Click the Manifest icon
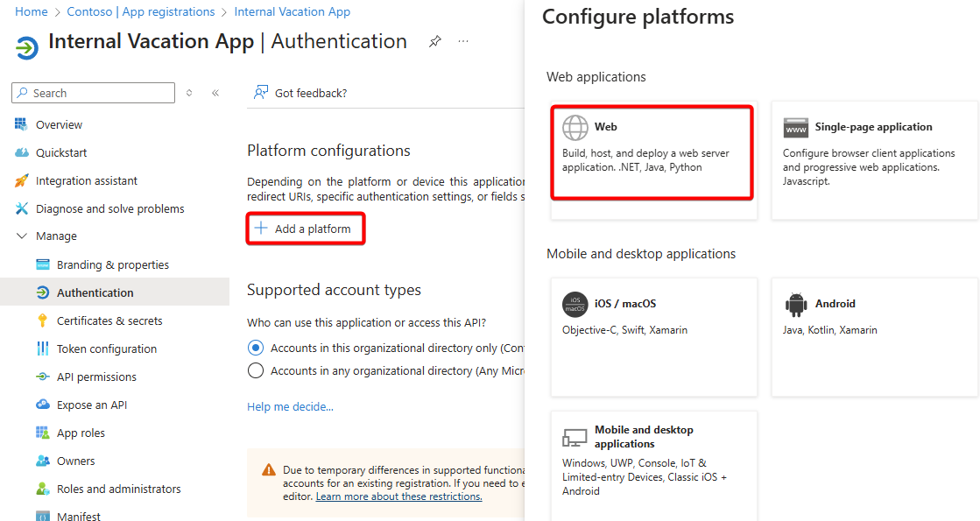The width and height of the screenshot is (980, 521). pos(43,516)
